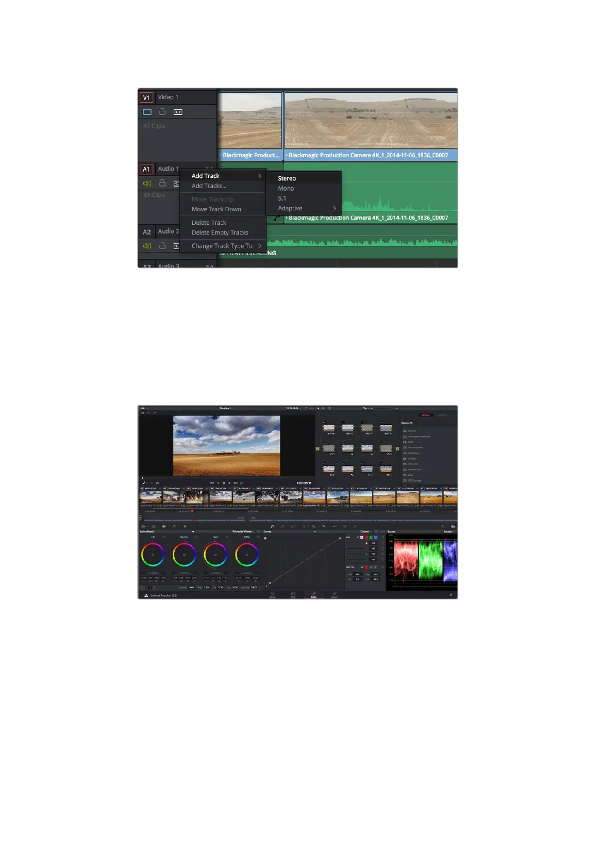Viewport: 614px width, 868px height.
Task: Lock the Video 1 track
Action: click(162, 111)
